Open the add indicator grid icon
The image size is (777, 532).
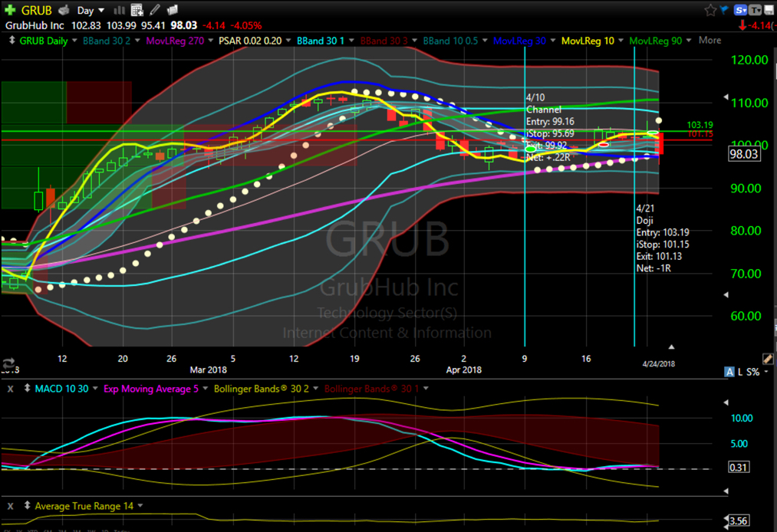tap(137, 10)
